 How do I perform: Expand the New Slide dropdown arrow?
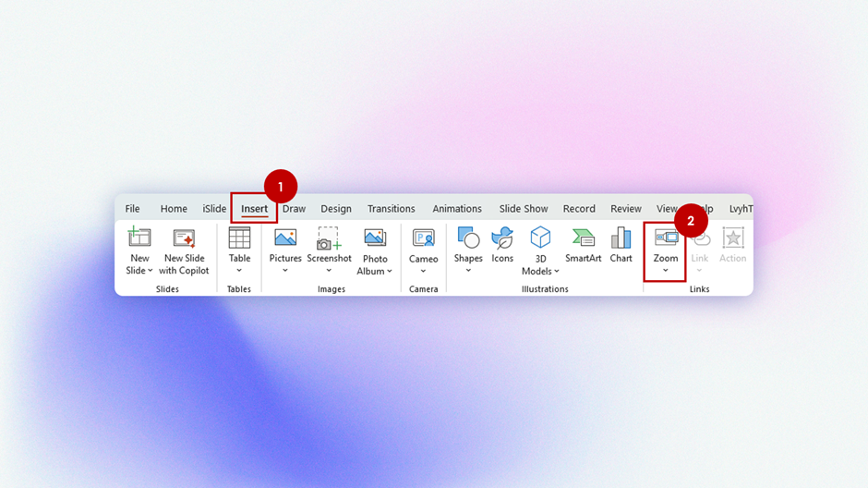[x=150, y=271]
